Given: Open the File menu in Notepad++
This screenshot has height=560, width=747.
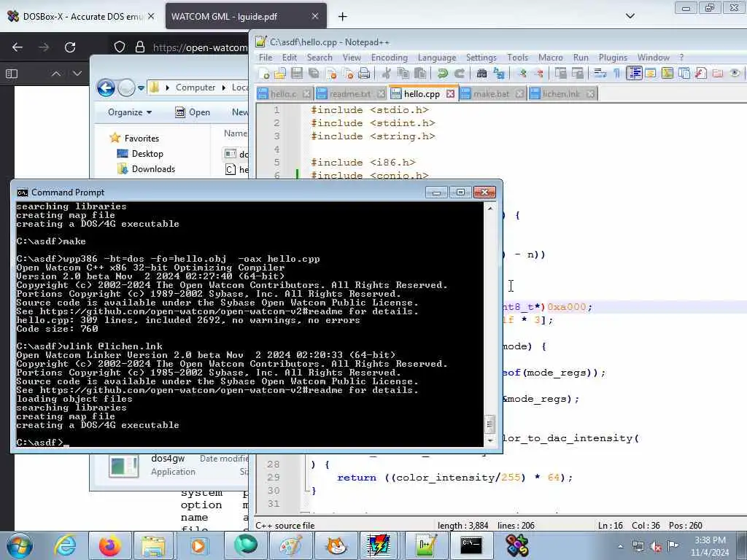Looking at the screenshot, I should [x=266, y=58].
